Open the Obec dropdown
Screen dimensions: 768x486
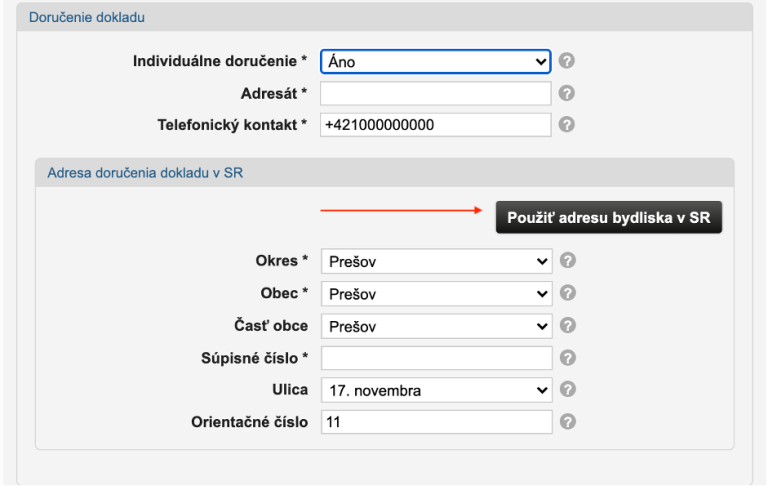tap(436, 293)
